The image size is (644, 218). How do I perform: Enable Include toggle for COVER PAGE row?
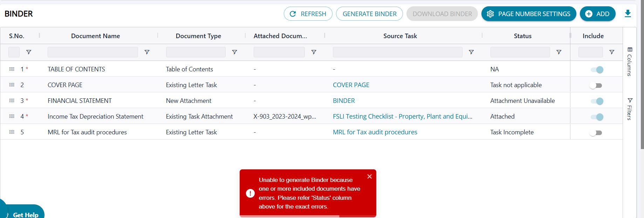(x=596, y=85)
